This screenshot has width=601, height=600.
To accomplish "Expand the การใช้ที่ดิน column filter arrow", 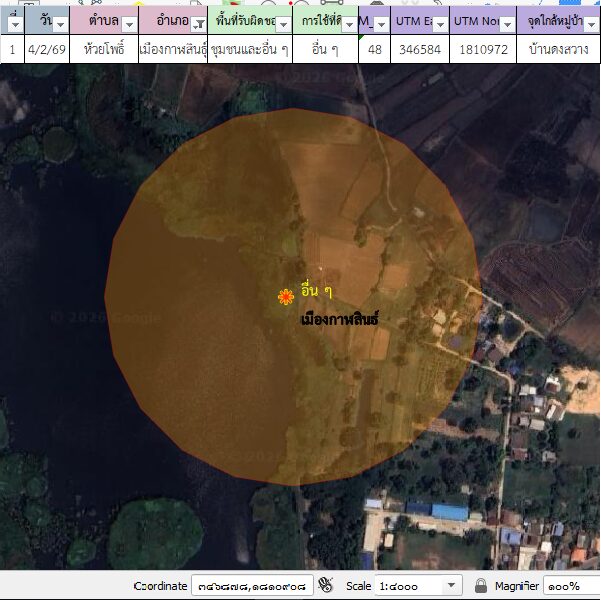I will tap(349, 23).
